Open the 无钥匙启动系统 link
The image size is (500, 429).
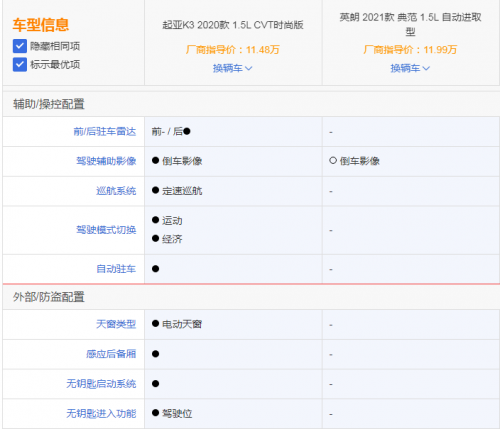[101, 384]
